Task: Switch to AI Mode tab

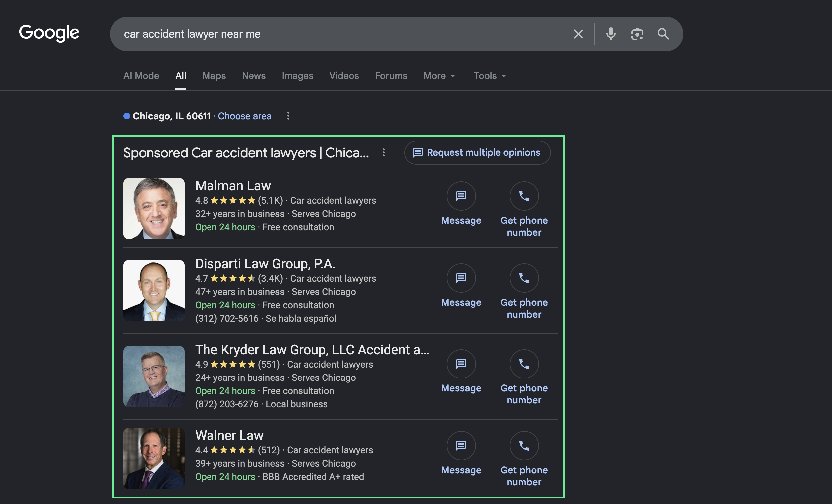Action: [x=141, y=76]
